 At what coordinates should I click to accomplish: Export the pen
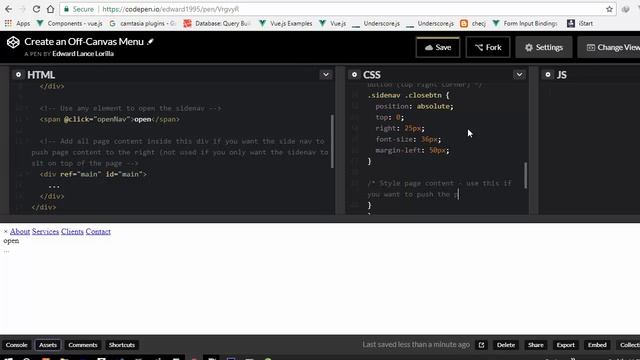pos(565,345)
